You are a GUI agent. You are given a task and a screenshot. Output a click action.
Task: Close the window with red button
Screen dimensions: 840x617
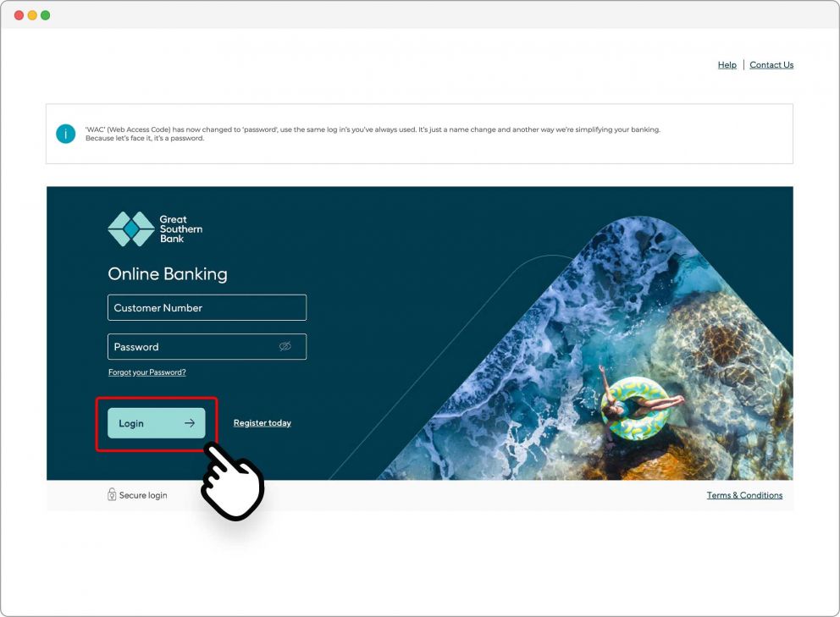19,15
